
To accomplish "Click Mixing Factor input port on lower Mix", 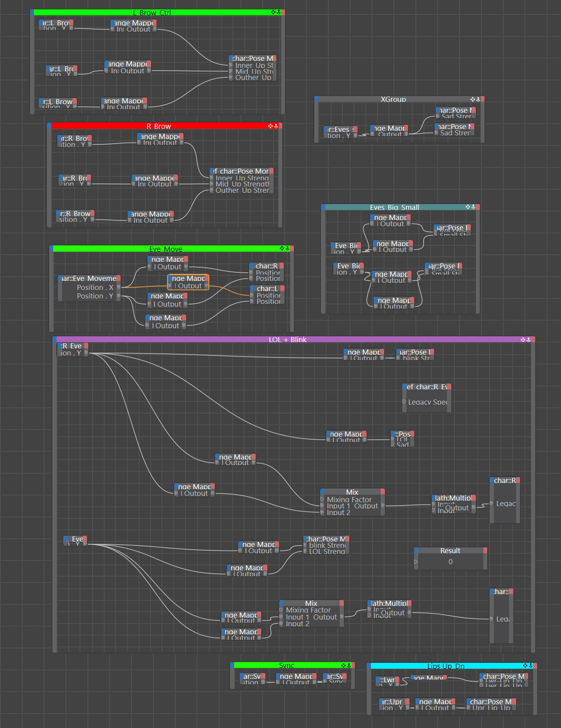I will 281,610.
